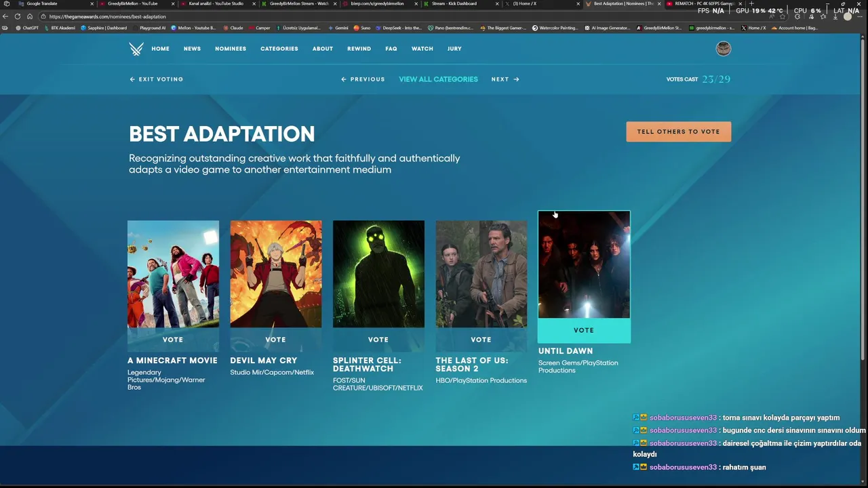Open the AI Image Generator bookmark
This screenshot has height=488, width=868.
point(607,28)
